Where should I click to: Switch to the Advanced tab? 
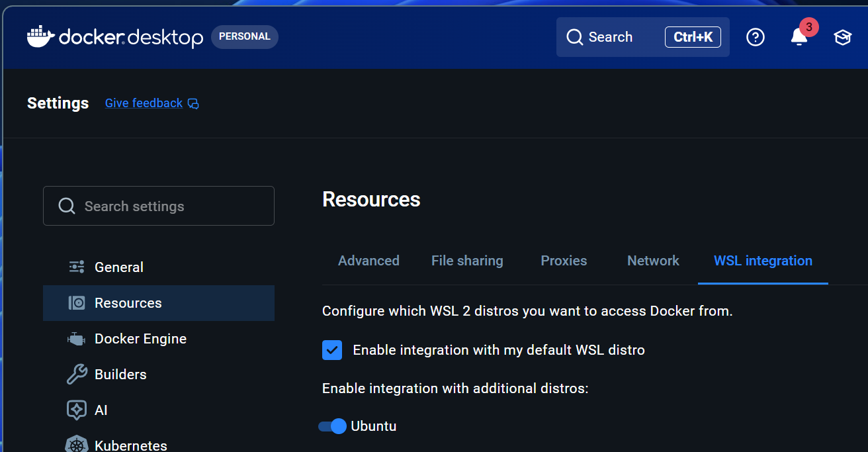[369, 261]
